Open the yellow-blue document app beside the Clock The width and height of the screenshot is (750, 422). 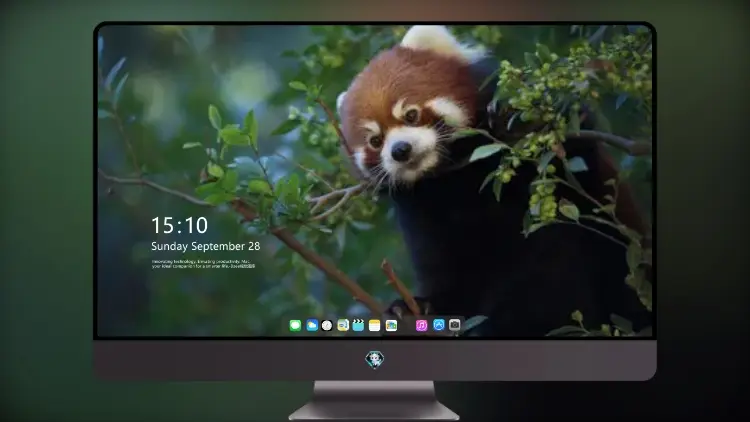(x=343, y=325)
